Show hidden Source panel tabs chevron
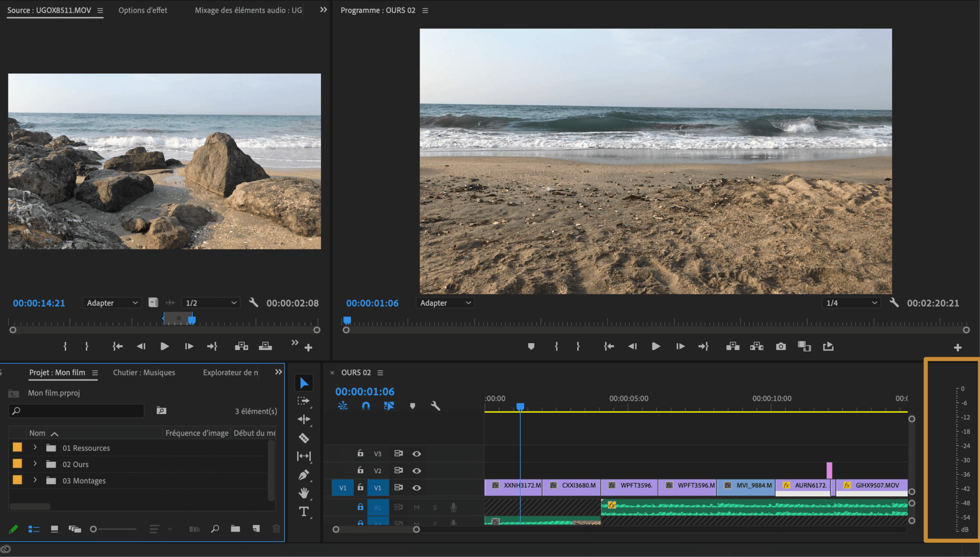The height and width of the screenshot is (557, 980). click(323, 10)
